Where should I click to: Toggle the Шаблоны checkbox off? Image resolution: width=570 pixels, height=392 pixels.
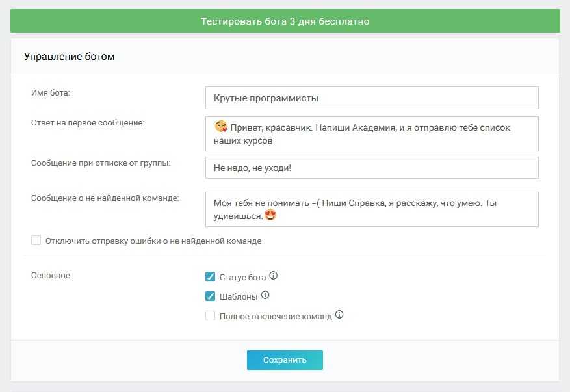click(210, 296)
